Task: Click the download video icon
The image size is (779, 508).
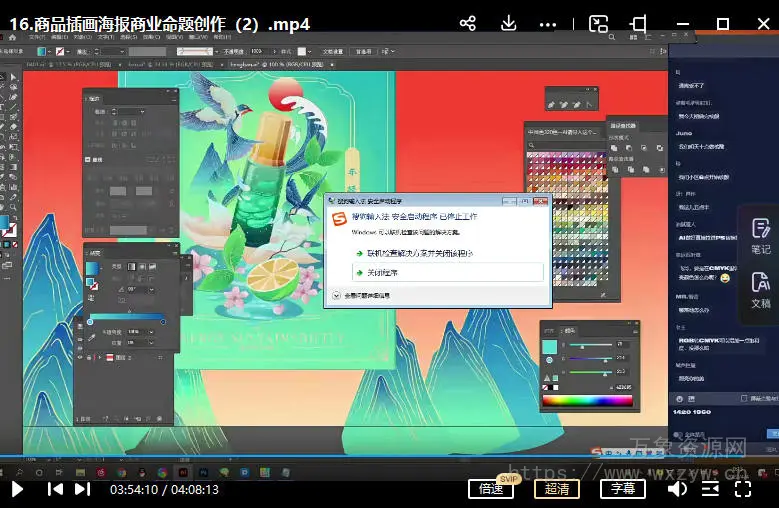Action: pyautogui.click(x=508, y=24)
